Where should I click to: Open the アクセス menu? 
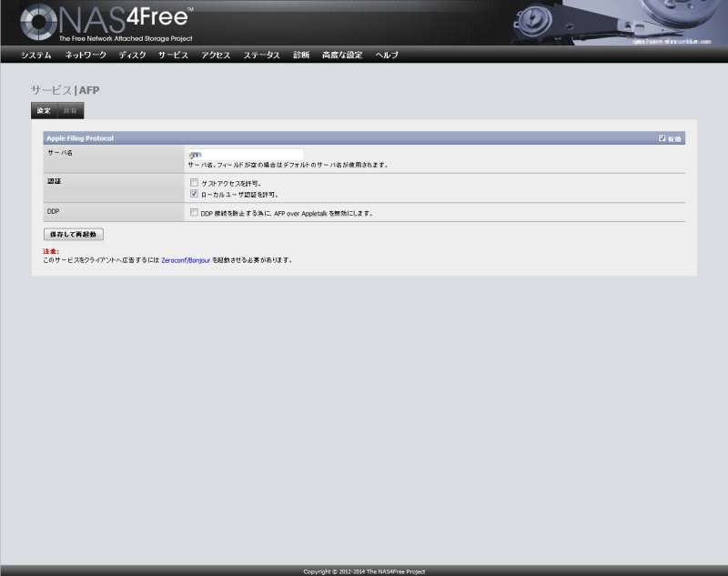coord(216,55)
